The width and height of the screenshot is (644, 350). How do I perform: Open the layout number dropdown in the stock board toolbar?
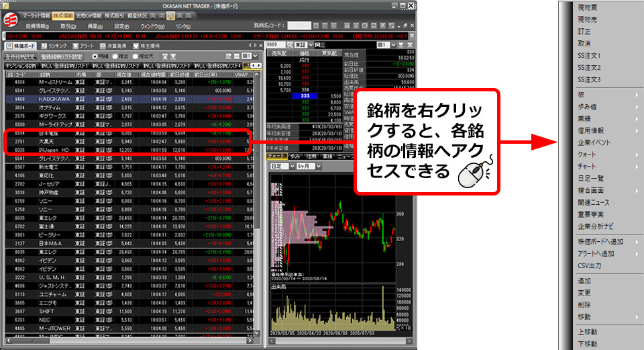255,56
